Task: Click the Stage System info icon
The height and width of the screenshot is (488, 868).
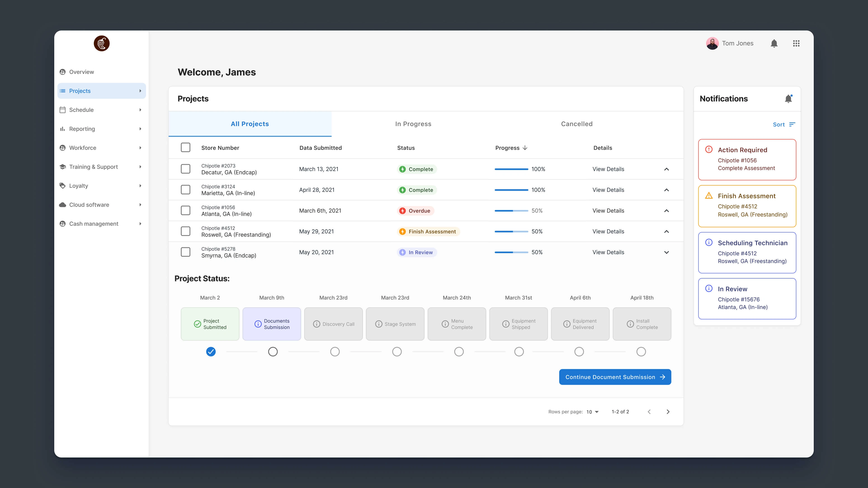Action: 379,324
